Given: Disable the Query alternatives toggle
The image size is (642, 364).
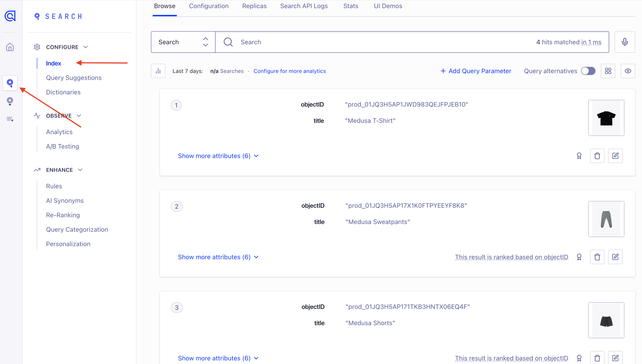Looking at the screenshot, I should pos(588,71).
